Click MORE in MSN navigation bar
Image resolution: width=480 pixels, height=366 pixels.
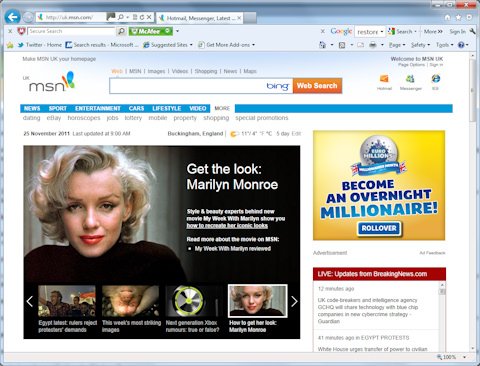coord(222,109)
